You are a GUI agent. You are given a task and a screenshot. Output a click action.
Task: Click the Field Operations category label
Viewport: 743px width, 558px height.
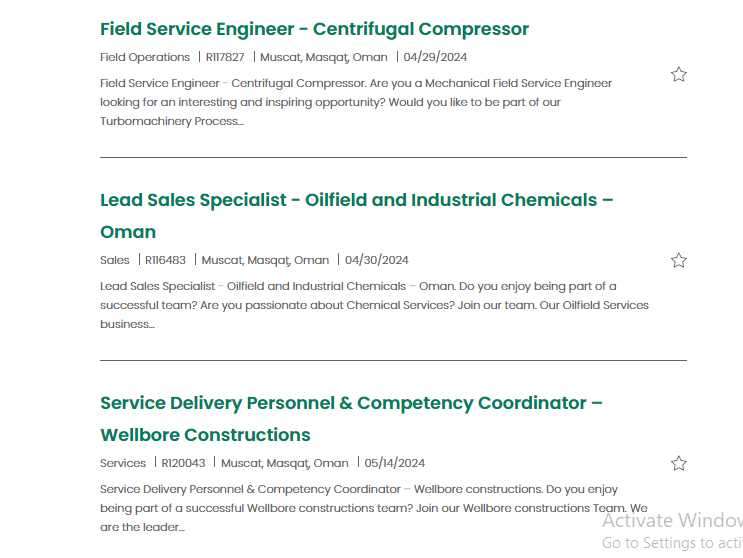145,57
